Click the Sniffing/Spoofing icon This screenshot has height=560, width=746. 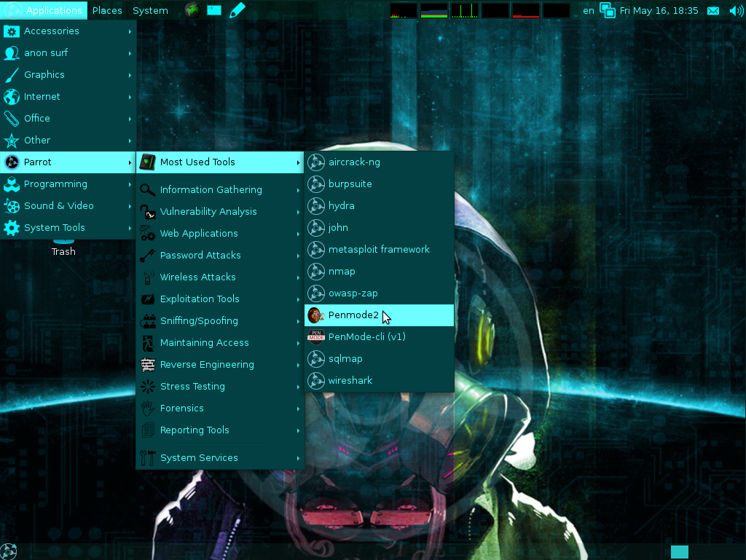147,321
